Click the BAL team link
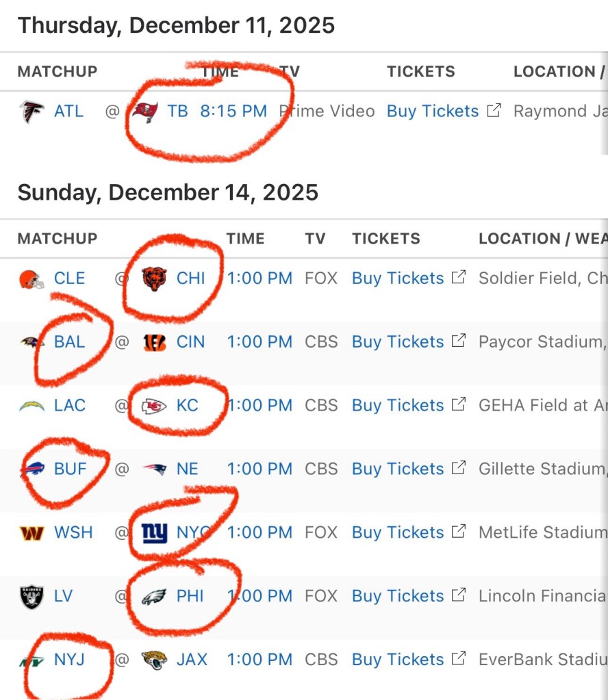Screen dimensions: 608x700 69,341
